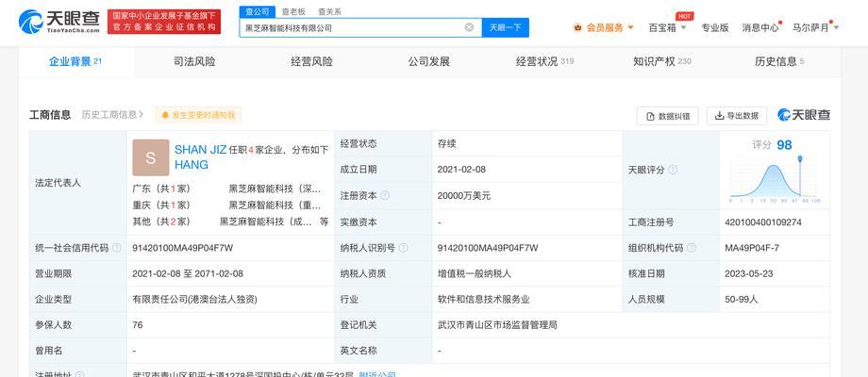The width and height of the screenshot is (868, 377).
Task: Click the S avatar of legal representative
Action: click(151, 157)
